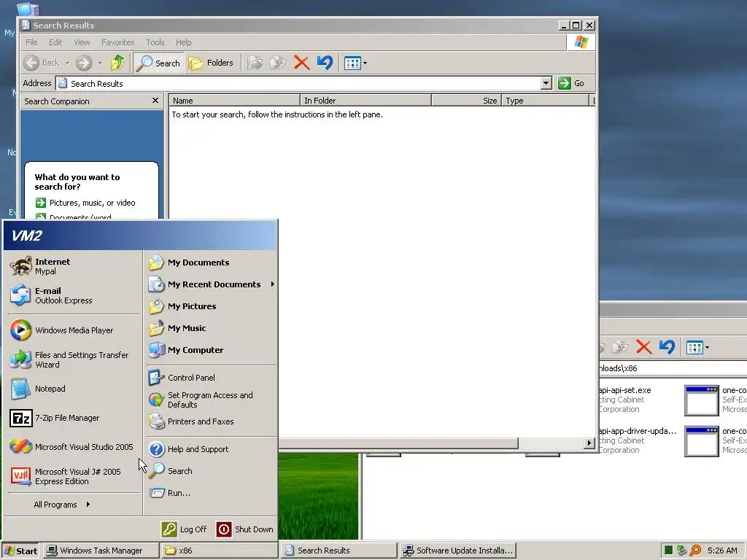Sort by In Folder column header
747x560 pixels.
(366, 101)
